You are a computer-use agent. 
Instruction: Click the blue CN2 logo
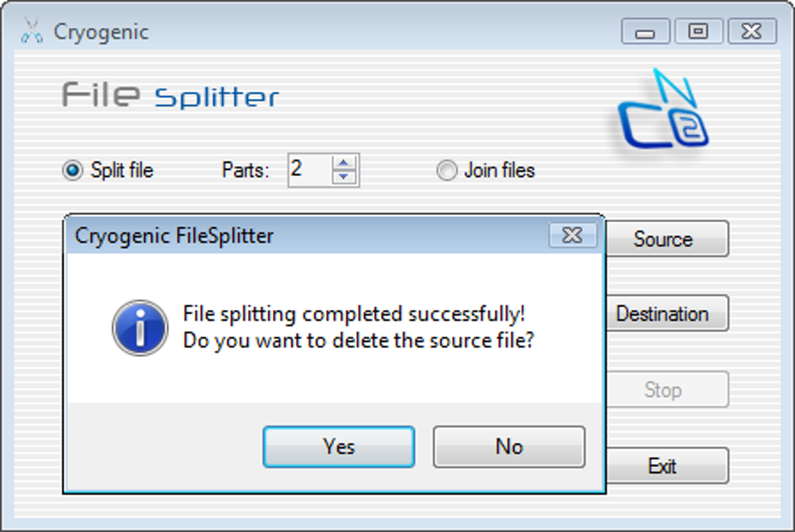point(662,111)
